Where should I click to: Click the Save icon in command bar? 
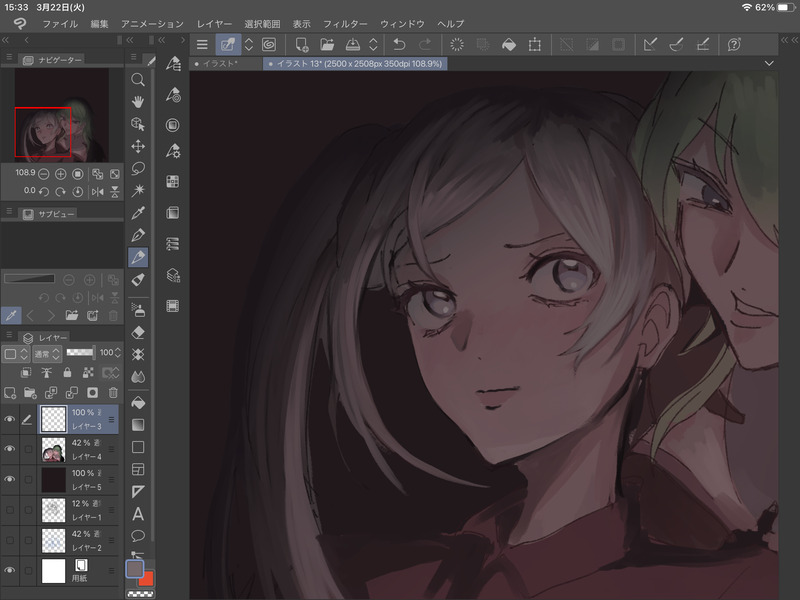point(353,45)
